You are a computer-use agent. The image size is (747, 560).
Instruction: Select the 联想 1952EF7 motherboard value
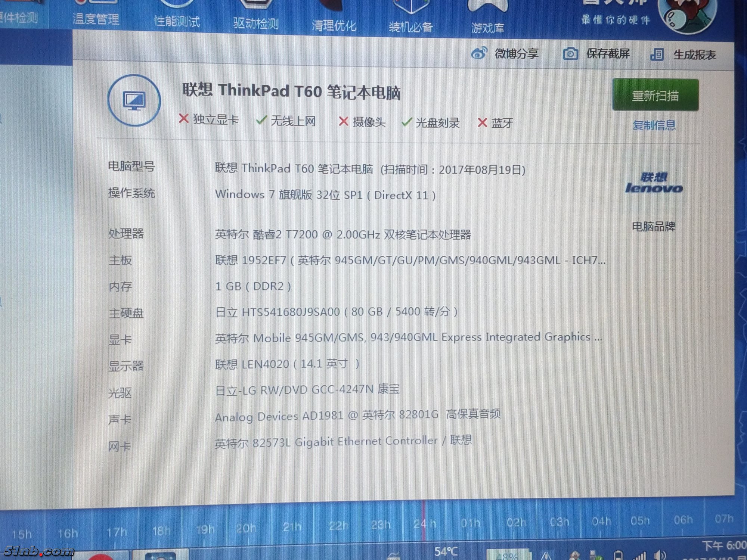pyautogui.click(x=410, y=260)
